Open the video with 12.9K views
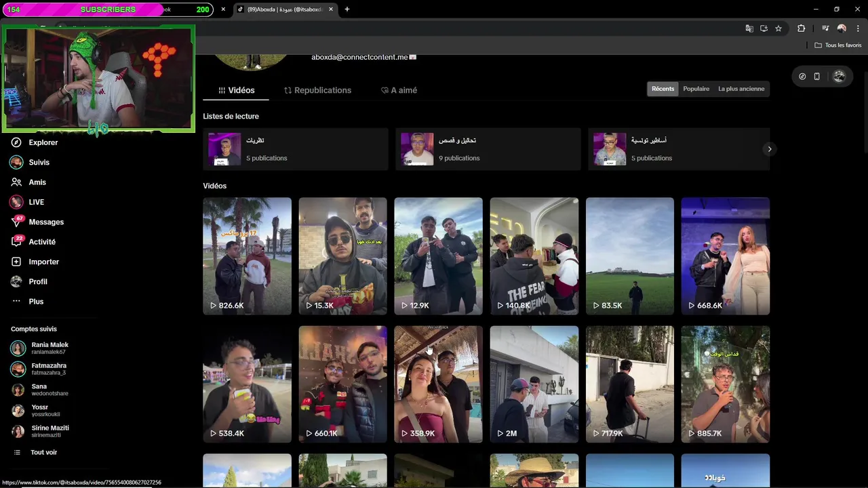 pyautogui.click(x=438, y=256)
